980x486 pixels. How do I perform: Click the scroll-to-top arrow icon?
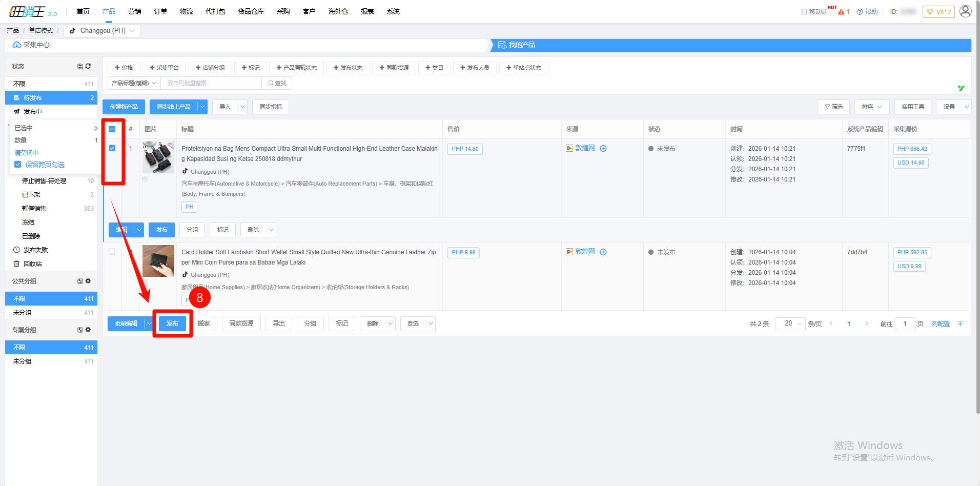coord(960,323)
